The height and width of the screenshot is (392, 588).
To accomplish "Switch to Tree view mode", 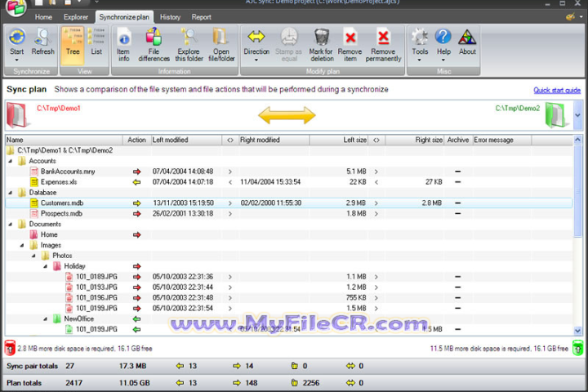I will [73, 41].
